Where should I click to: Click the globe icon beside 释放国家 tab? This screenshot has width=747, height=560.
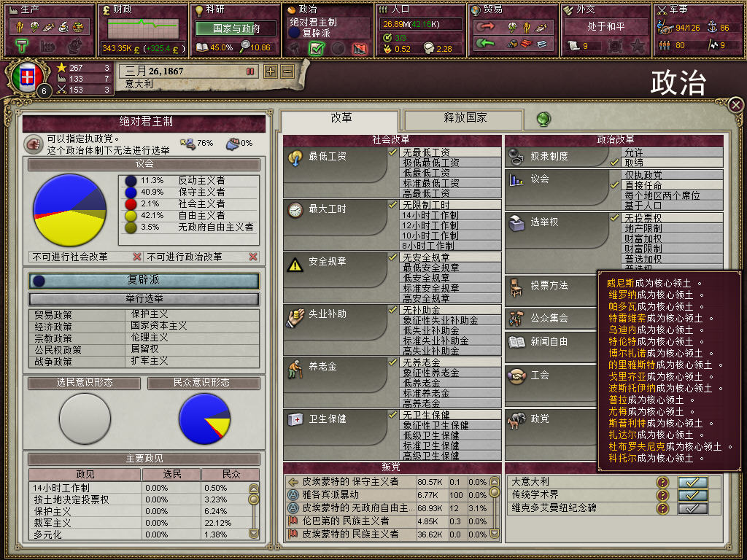(543, 119)
